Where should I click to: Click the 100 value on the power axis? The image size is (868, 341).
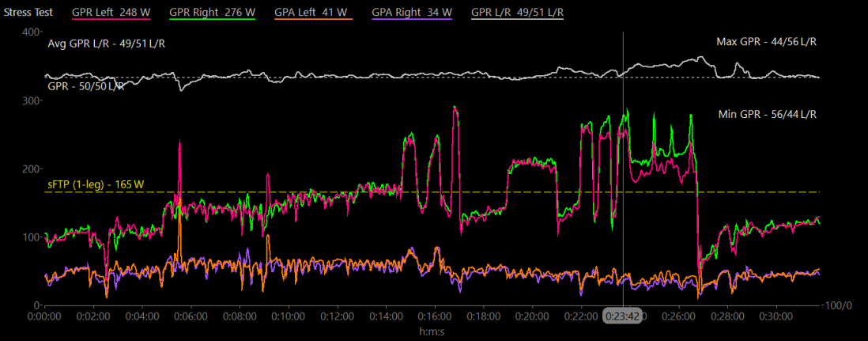tap(30, 237)
